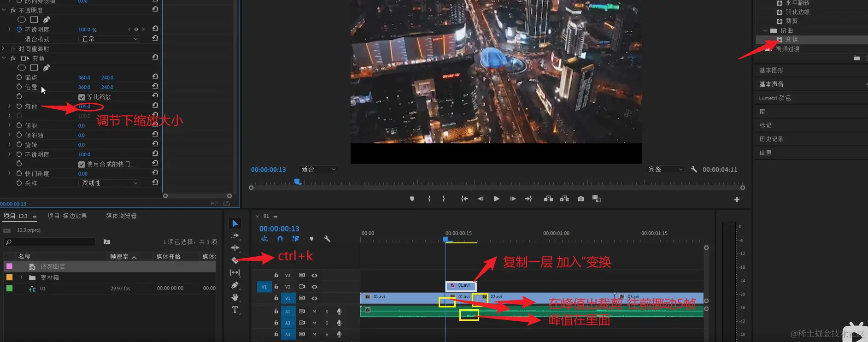Hide the V3 track output
The width and height of the screenshot is (868, 342).
[x=315, y=275]
